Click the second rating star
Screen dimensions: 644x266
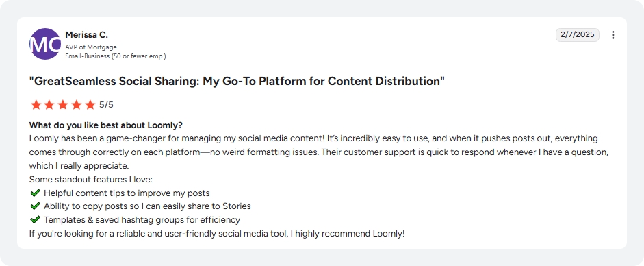tap(49, 105)
